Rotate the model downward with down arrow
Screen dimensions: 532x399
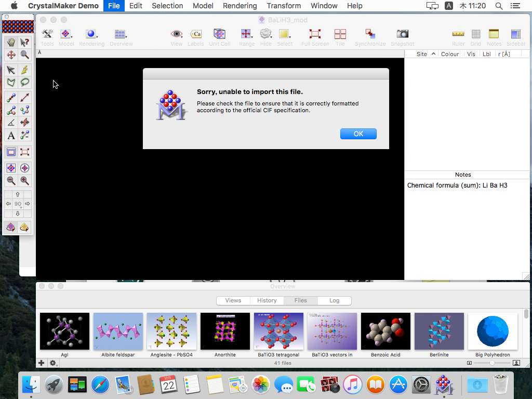click(18, 214)
